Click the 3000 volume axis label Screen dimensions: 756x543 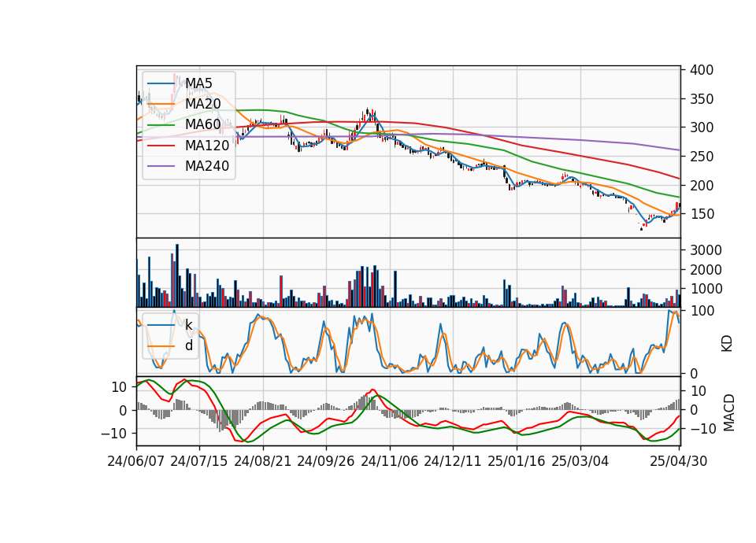(706, 250)
